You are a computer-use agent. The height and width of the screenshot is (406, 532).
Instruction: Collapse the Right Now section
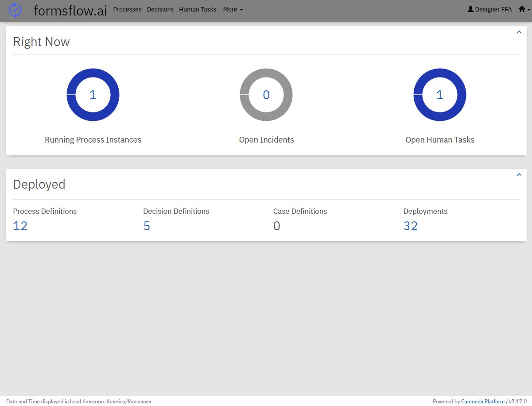point(519,32)
